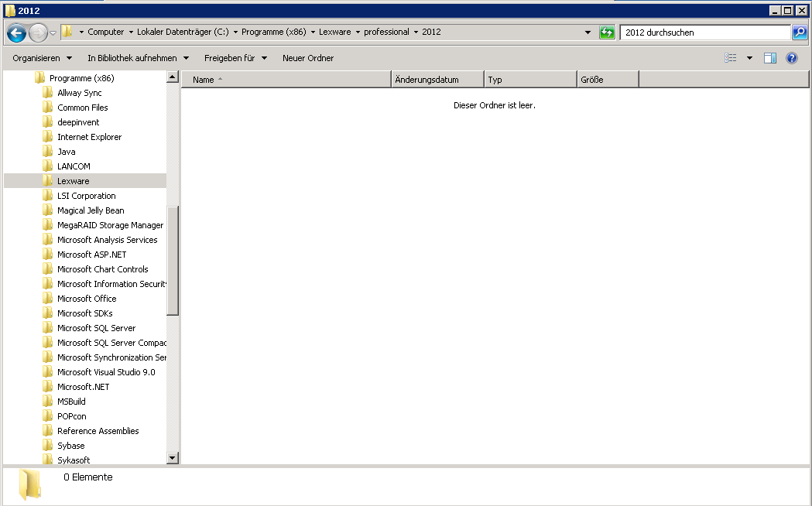Click 'Lokaler Datenträger (C:)' breadcrumb
This screenshot has width=812, height=506.
pos(183,32)
